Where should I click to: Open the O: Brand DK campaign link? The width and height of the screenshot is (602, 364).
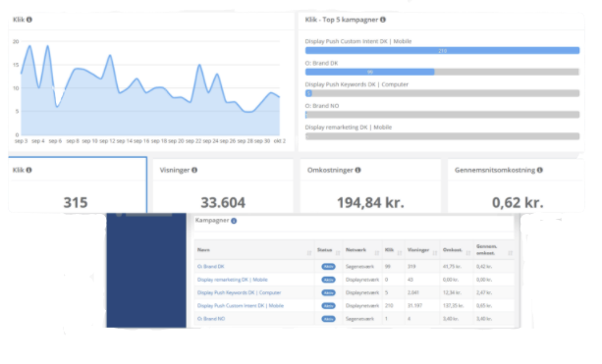point(211,266)
